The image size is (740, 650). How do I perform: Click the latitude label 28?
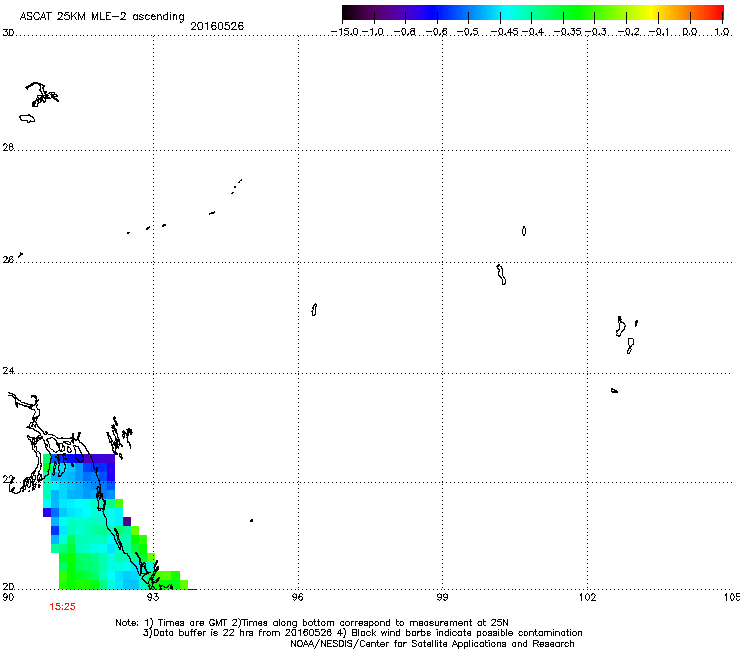pos(8,147)
